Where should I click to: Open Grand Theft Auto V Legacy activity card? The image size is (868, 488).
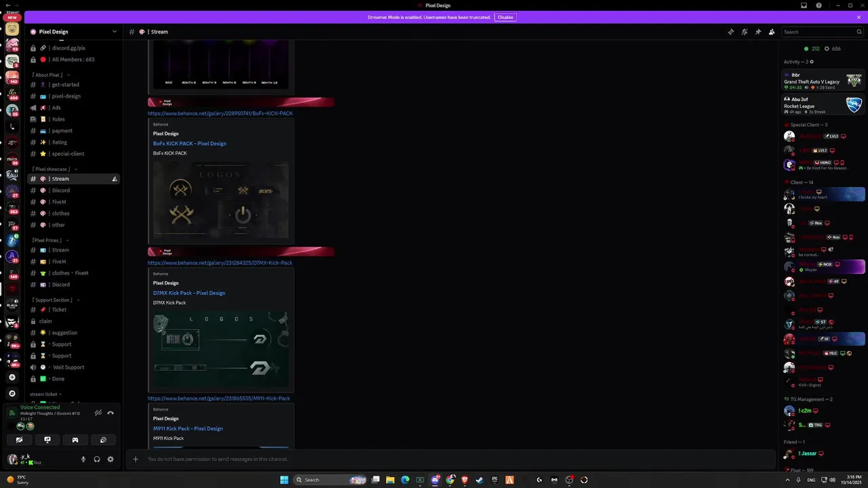[x=823, y=81]
